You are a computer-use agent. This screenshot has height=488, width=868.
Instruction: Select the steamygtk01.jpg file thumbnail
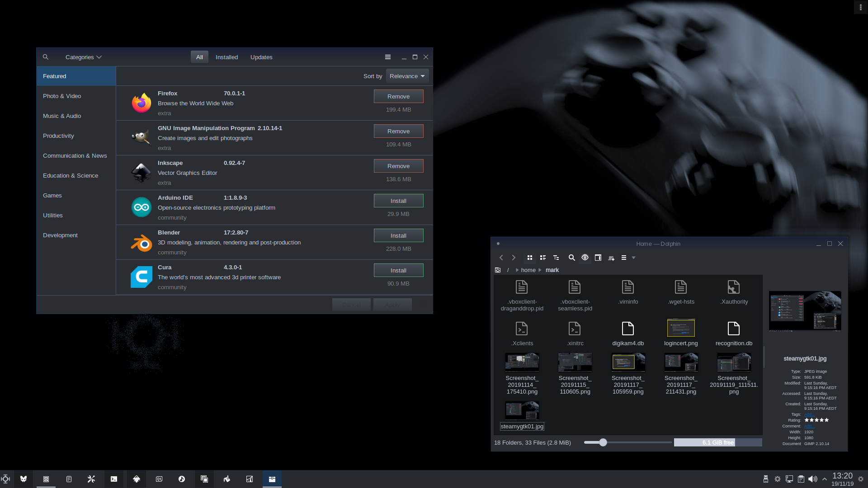(522, 410)
